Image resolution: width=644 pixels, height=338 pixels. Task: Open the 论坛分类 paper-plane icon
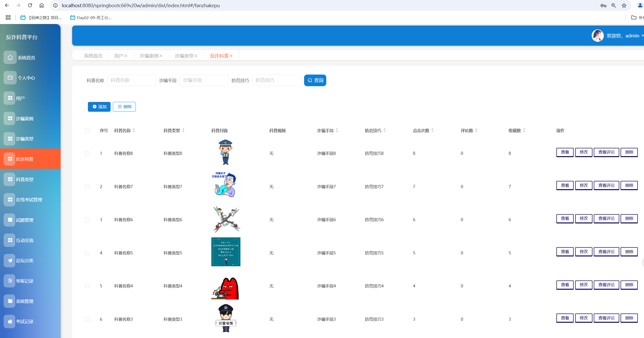(10, 261)
